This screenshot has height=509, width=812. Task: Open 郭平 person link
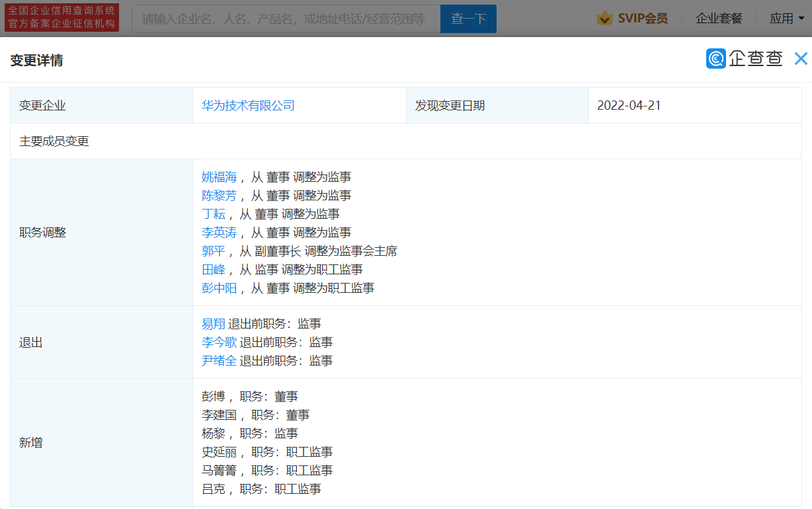[214, 251]
